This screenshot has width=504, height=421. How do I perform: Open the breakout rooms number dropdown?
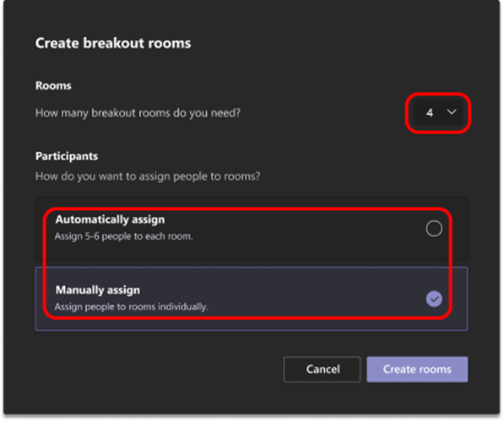[x=438, y=112]
